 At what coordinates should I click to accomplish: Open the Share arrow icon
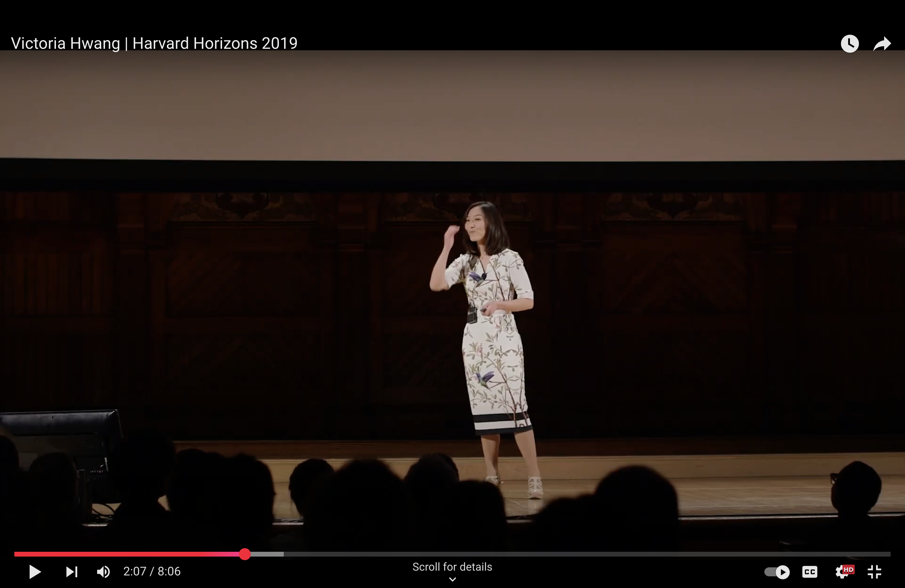(882, 44)
